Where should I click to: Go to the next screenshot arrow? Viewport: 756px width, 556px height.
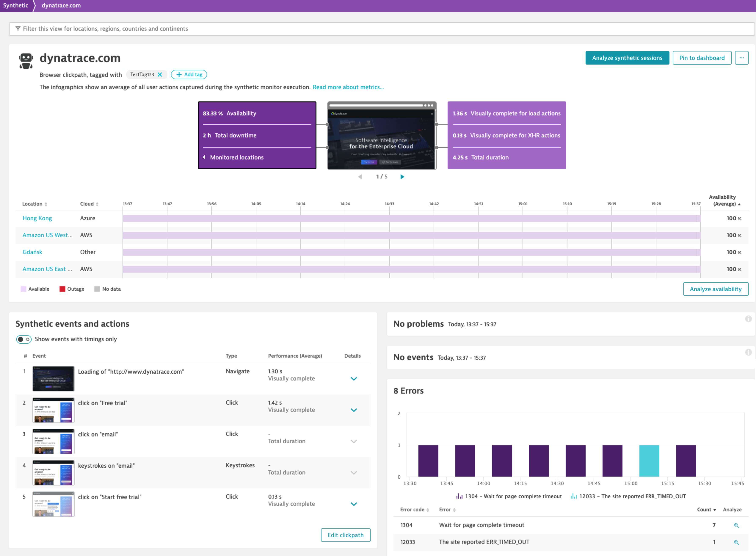pos(402,177)
